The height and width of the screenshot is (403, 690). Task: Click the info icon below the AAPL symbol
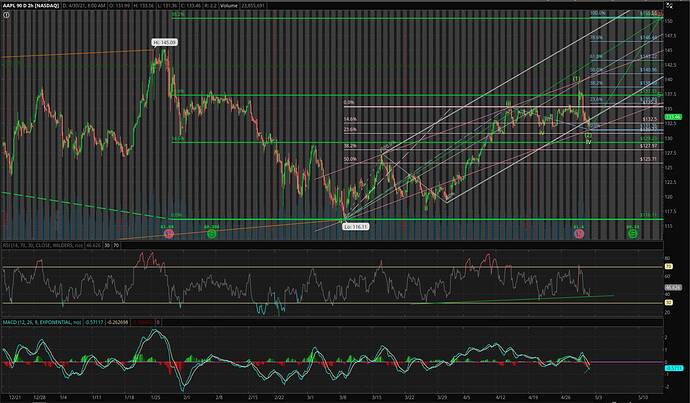pos(5,15)
